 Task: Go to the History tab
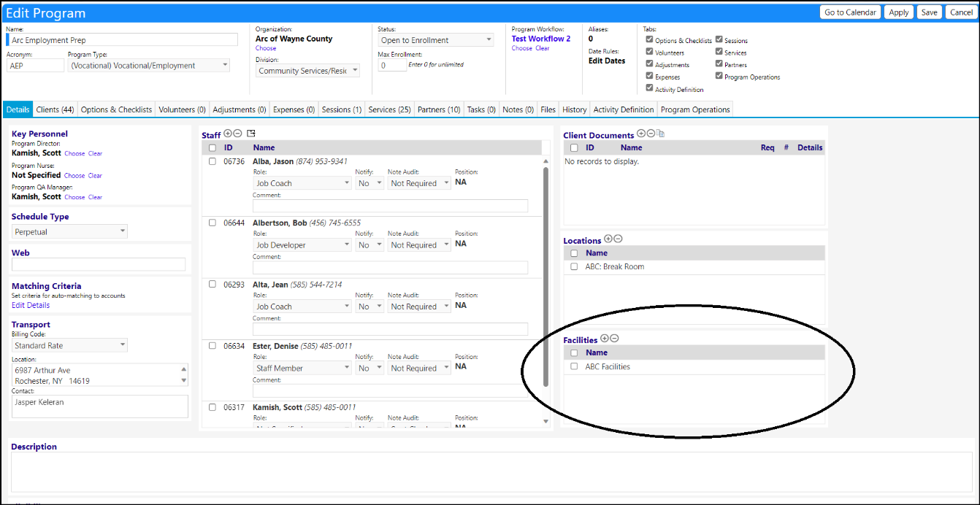[574, 109]
